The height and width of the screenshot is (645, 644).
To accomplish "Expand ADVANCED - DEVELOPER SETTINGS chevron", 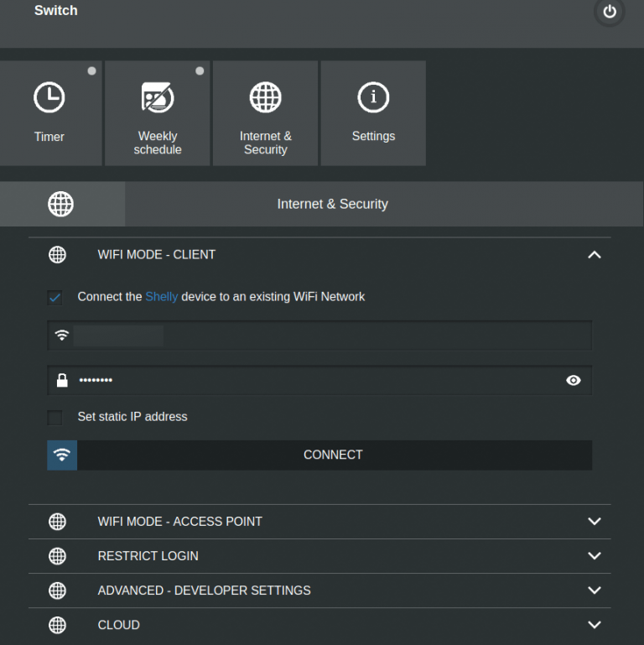I will coord(595,590).
